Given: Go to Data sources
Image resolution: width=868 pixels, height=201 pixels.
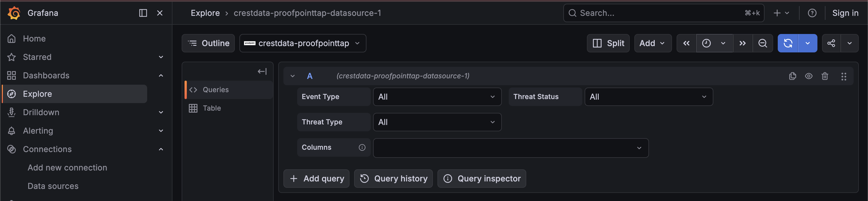Looking at the screenshot, I should tap(53, 186).
